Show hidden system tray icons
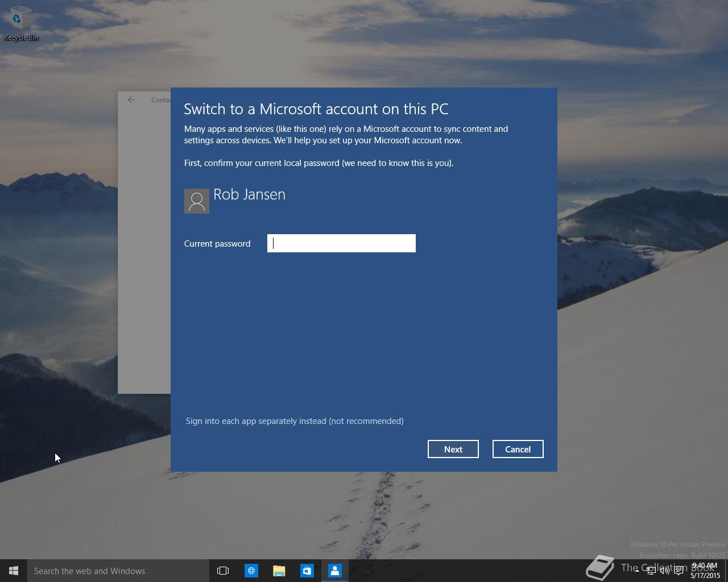The width and height of the screenshot is (728, 582). [x=636, y=571]
